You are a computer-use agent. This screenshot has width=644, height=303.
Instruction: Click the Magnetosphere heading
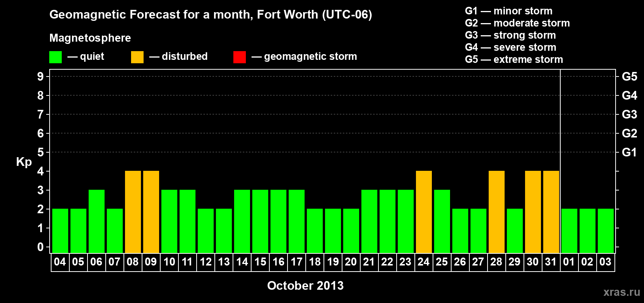90,38
